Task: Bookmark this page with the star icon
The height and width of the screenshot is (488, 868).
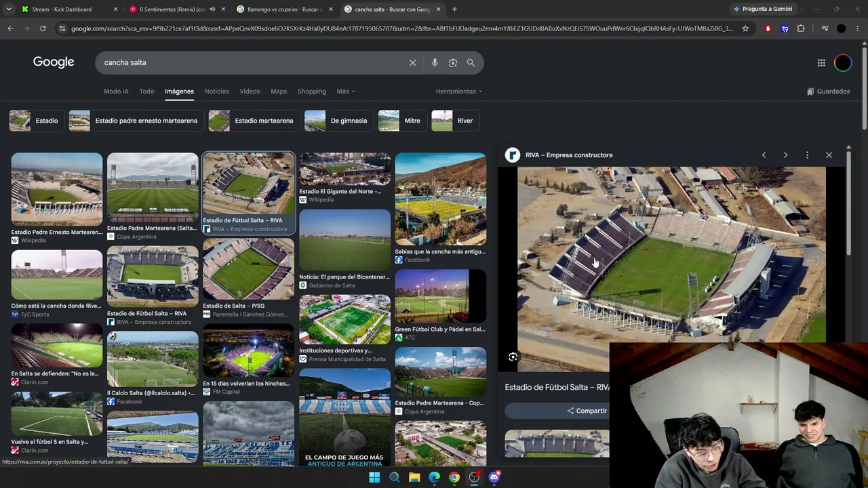Action: 745,28
